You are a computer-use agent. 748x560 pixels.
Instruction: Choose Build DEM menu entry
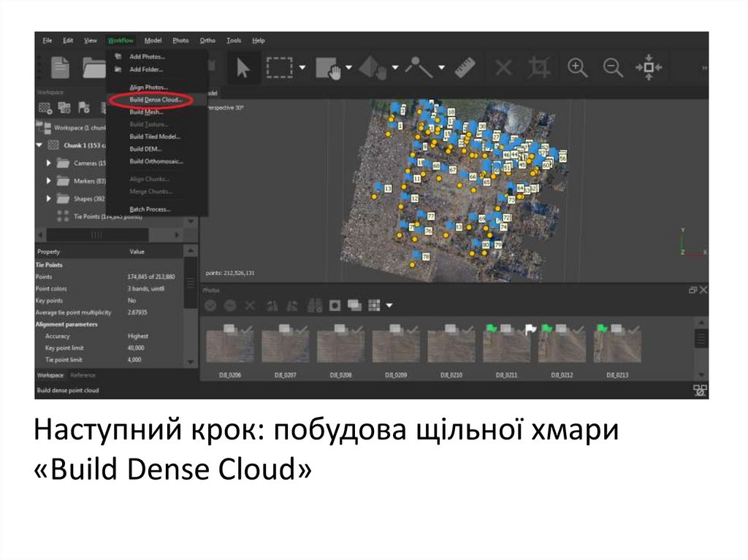[x=145, y=149]
